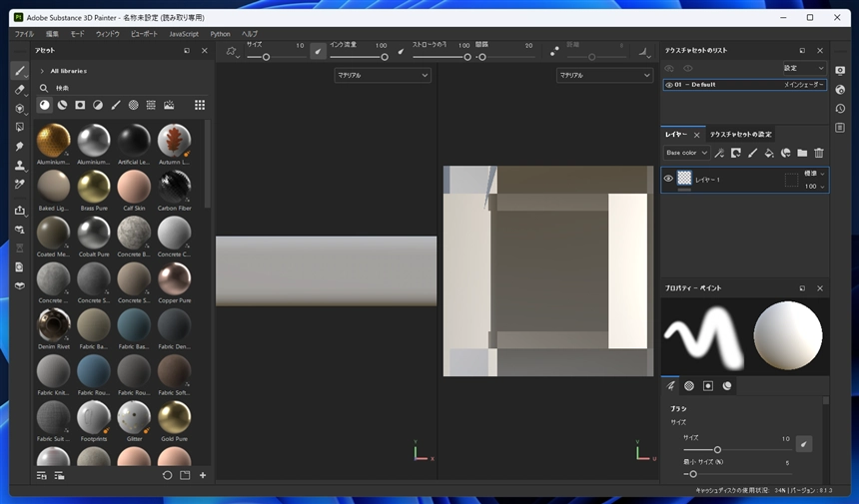Close the アセット panel
This screenshot has width=859, height=504.
[x=205, y=50]
